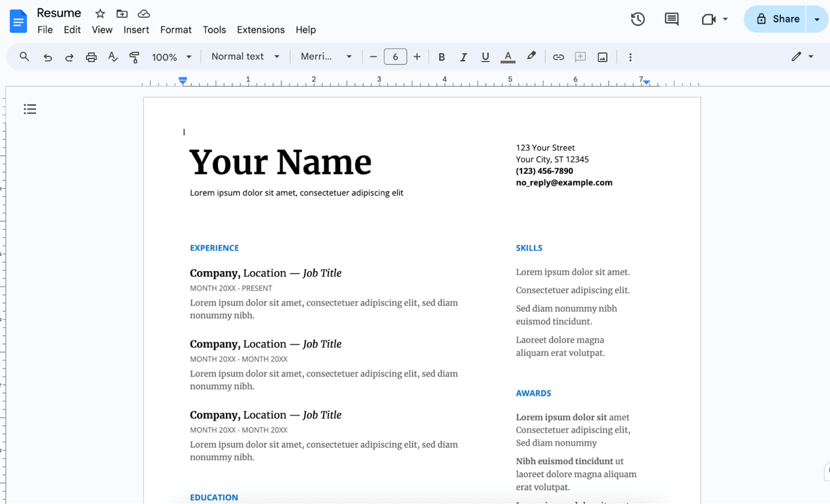Click the Your City, ST 12345 line
Screen dimensions: 830x504
[552, 159]
